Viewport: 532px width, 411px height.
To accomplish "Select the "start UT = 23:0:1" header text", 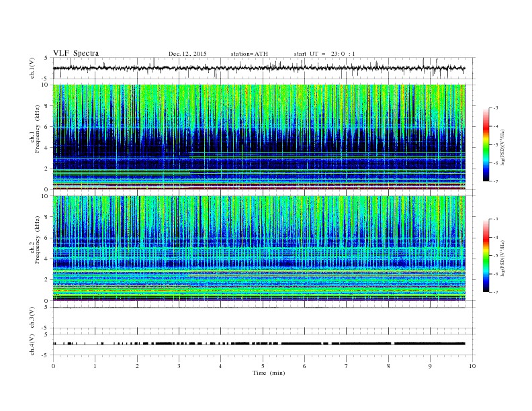I will coord(324,54).
